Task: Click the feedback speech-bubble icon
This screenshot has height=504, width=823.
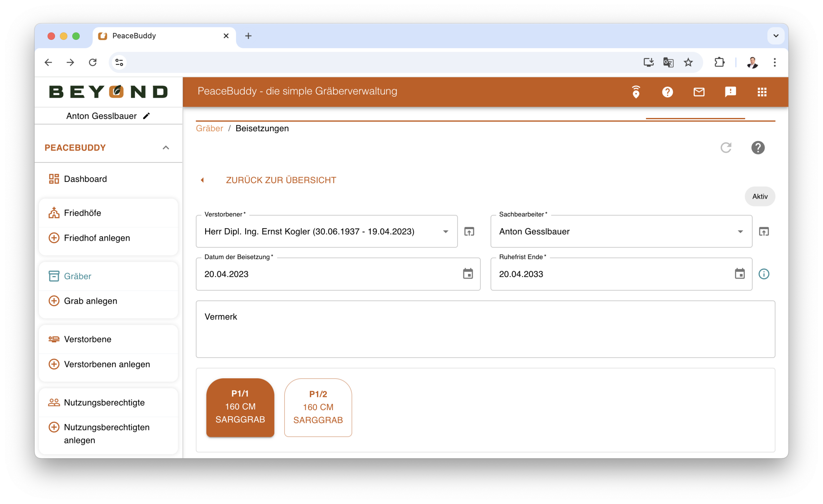Action: (730, 92)
